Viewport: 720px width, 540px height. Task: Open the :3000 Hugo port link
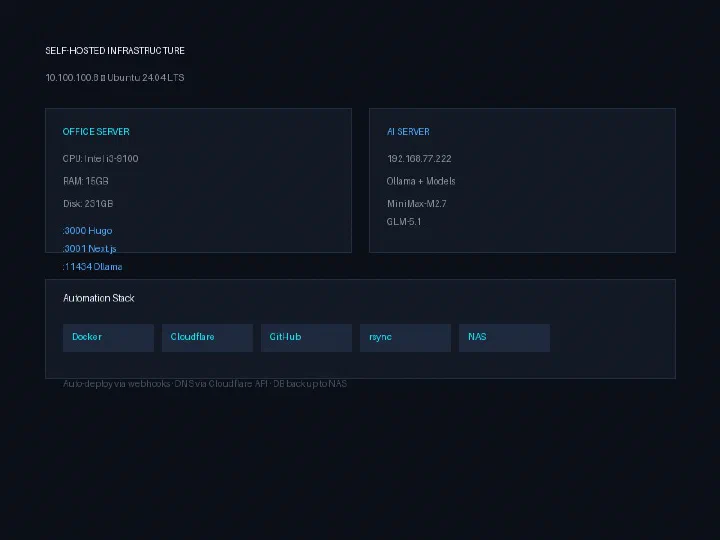(x=88, y=231)
